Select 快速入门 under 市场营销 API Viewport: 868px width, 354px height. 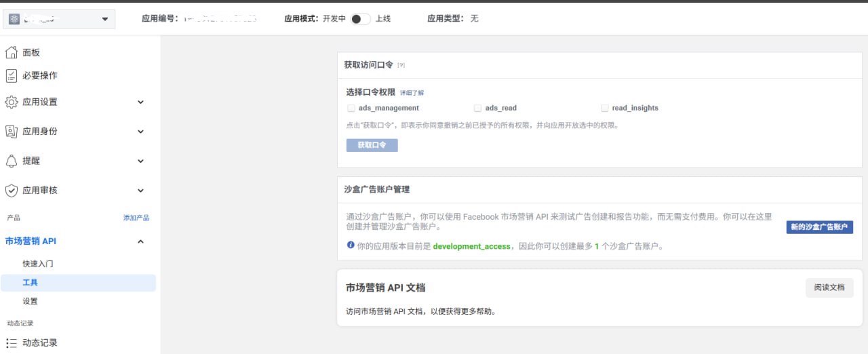[38, 264]
